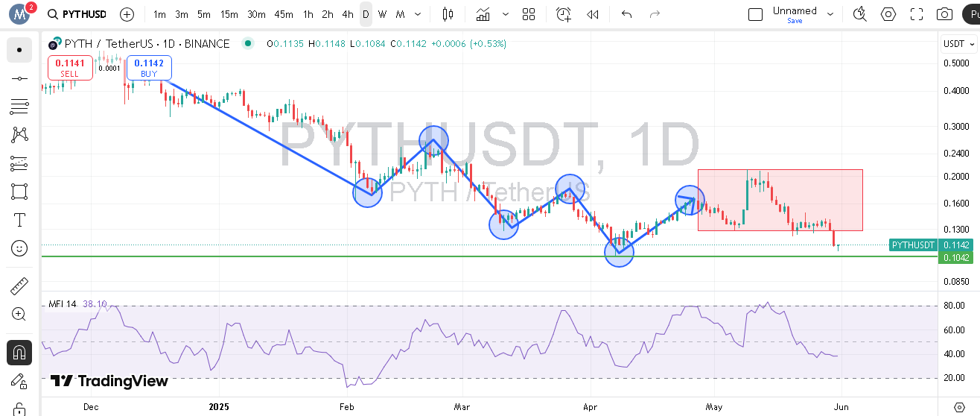Toggle lock all drawings pencil icon
980x416 pixels.
19,380
